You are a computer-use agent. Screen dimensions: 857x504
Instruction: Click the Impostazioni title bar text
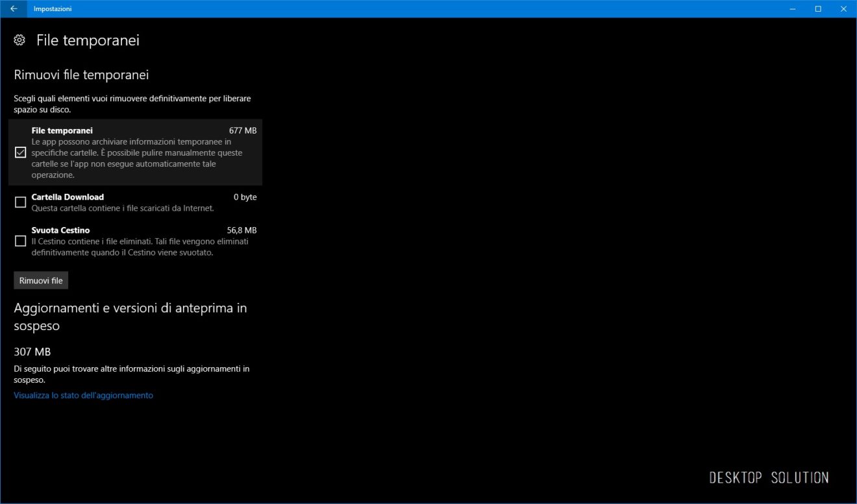click(x=53, y=8)
